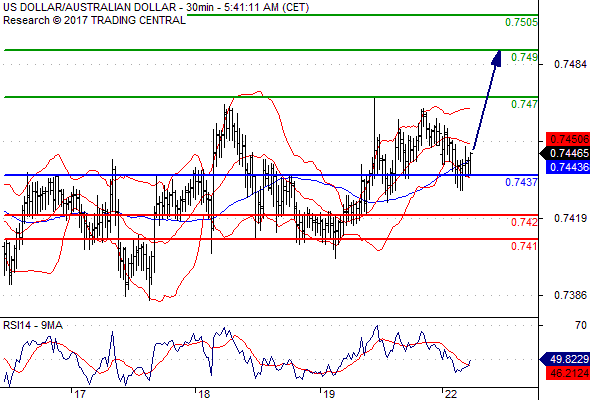Click the US DOLLAR/AUSTRALIAN DOLLAR chart title
Screen dimensions: 590x400
click(90, 7)
